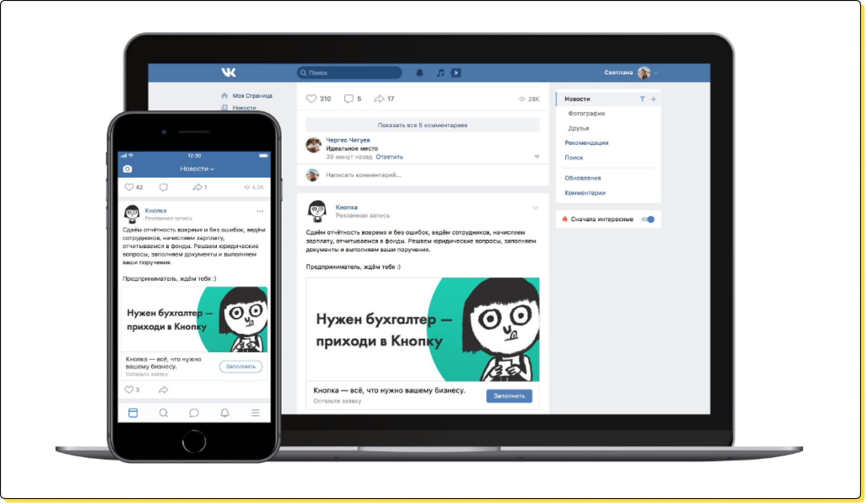Expand the mobile Новости feed dropdown

coord(197,169)
